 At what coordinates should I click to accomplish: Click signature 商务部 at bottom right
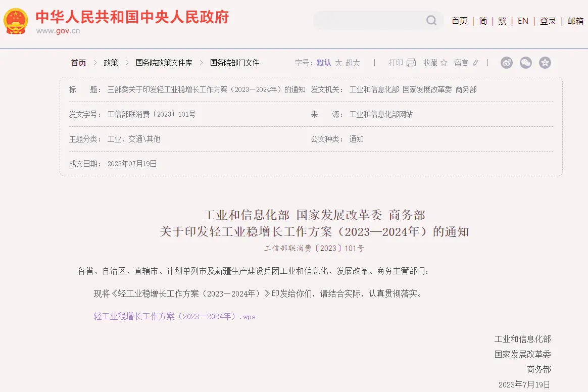click(539, 369)
